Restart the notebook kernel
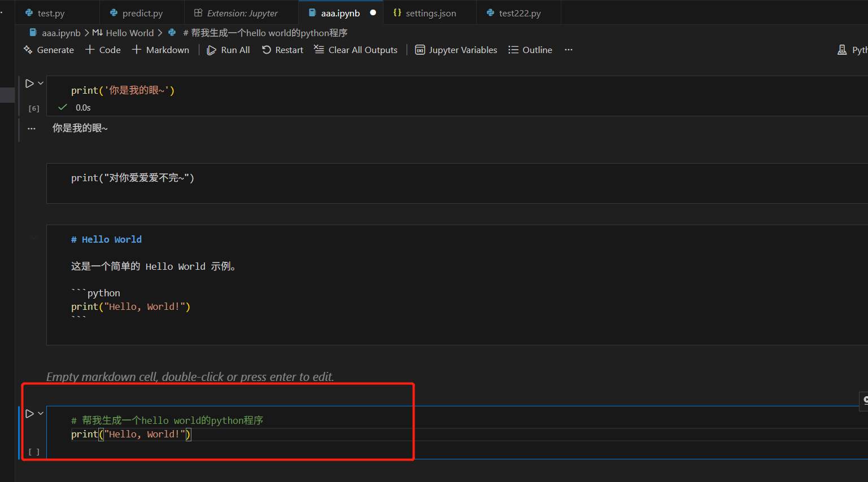This screenshot has height=482, width=868. (282, 50)
